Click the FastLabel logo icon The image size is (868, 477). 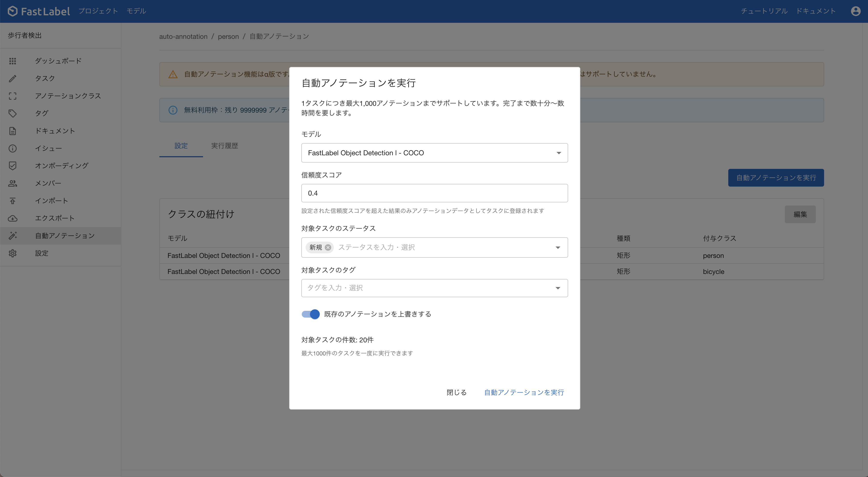click(x=12, y=11)
